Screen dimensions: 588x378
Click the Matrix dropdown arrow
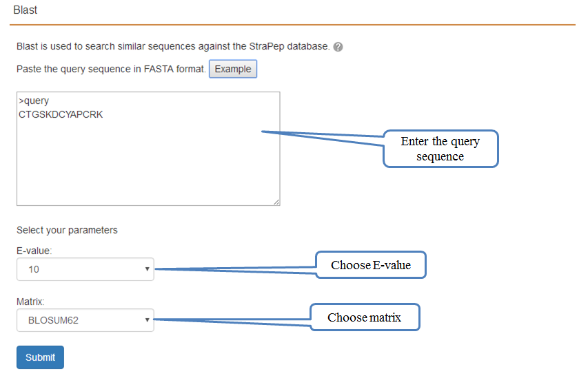[147, 320]
